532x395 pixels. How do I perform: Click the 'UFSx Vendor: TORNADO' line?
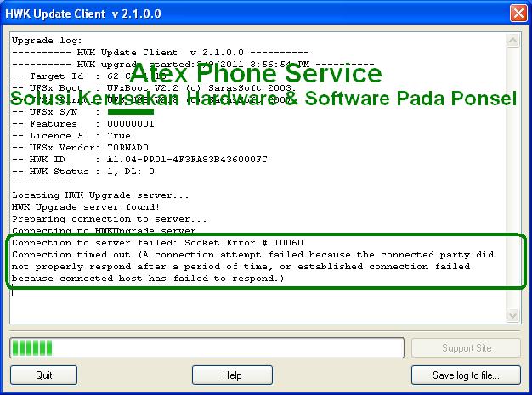(x=81, y=148)
